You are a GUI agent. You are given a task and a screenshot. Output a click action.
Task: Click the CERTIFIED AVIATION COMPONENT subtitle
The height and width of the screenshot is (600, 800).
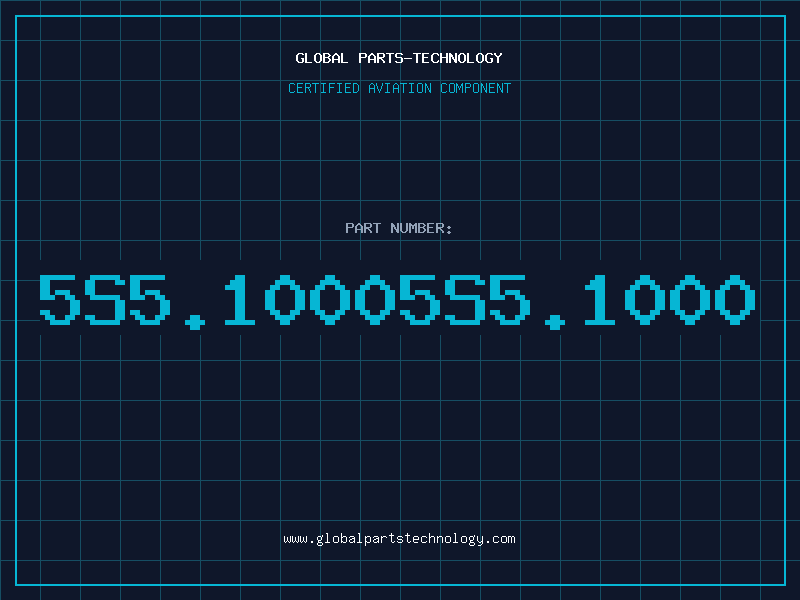click(399, 88)
